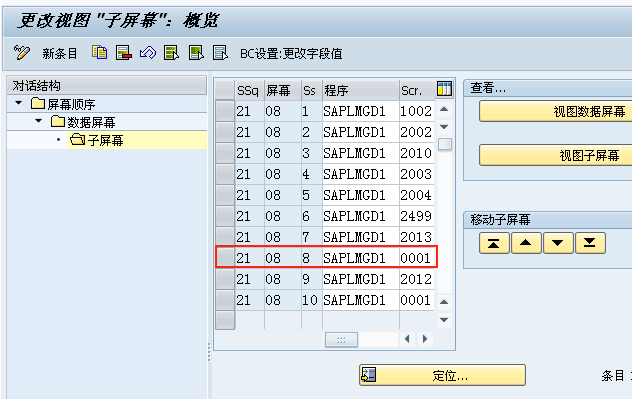Open the table column settings icon
Viewport: 632px width, 399px height.
click(x=445, y=89)
